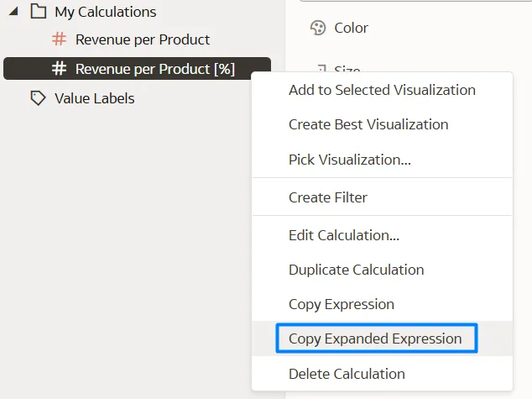532x399 pixels.
Task: Collapse the My Calculations folder arrow
Action: [x=13, y=13]
